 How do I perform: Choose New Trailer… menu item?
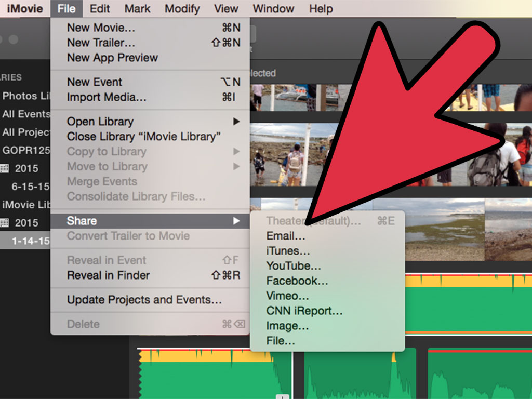[150, 43]
